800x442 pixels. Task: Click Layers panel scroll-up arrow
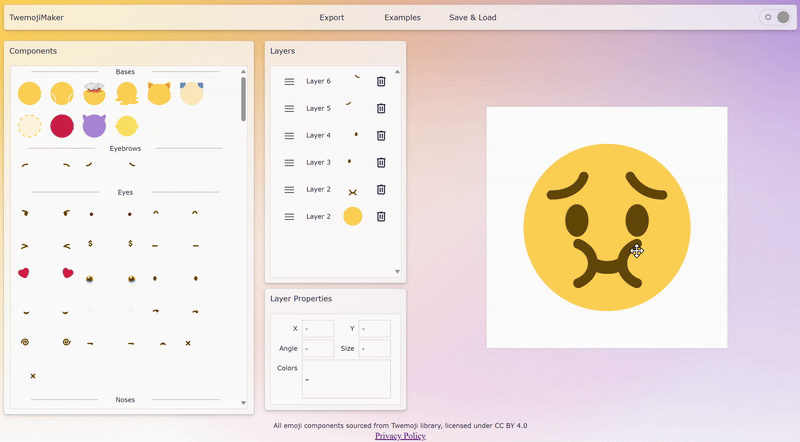[397, 72]
